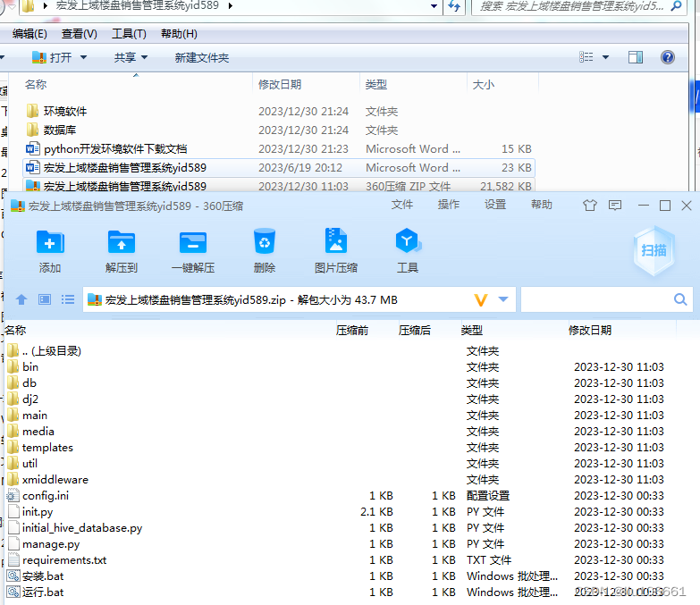Viewport: 700px width, 605px height.
Task: Sort archive by 压缩后 column header
Action: point(415,330)
